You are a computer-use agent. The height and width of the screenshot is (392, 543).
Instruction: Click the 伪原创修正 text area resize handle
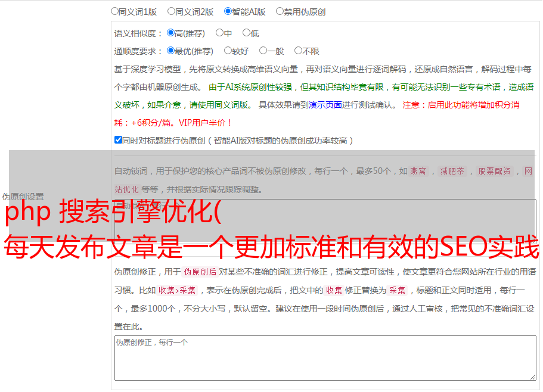click(533, 377)
